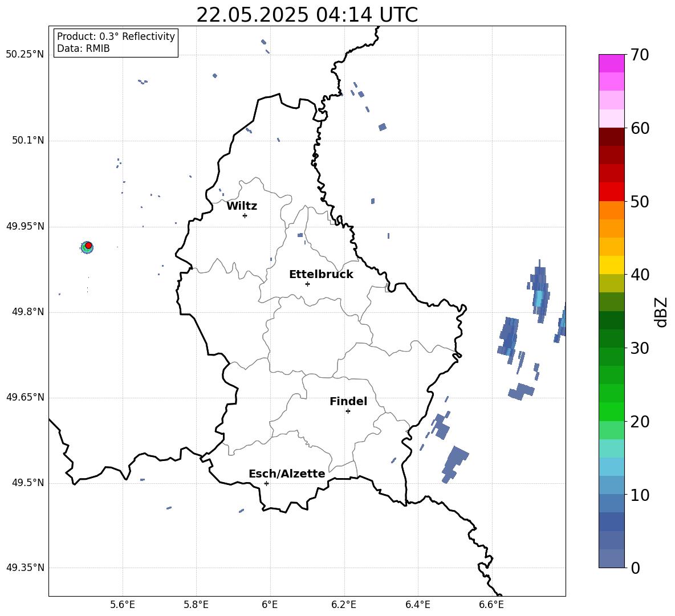Click the 40 label on the dBZ colorbar
Viewport: 675px width, 616px height.
pos(640,275)
